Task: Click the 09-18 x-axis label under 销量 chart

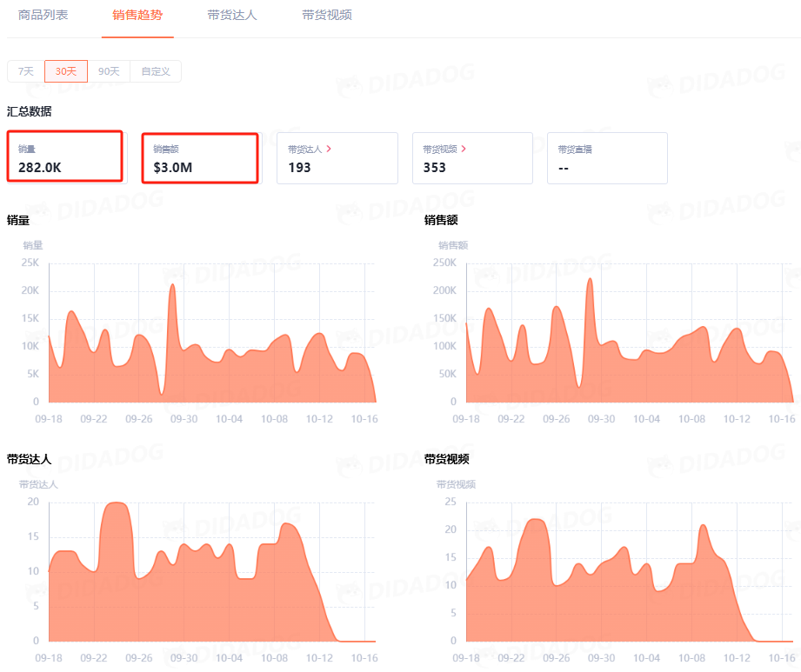Action: [48, 419]
